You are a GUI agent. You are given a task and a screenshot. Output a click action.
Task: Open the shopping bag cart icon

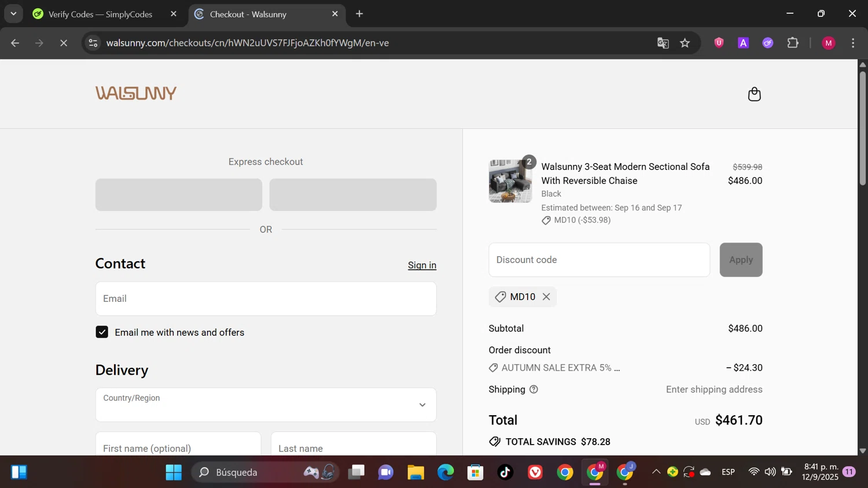point(754,94)
